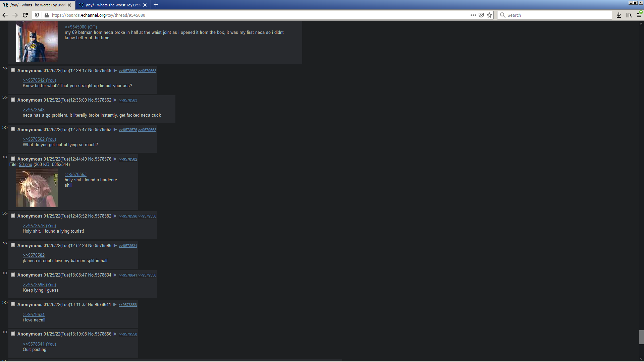Follow the >>9545080 (OP) quote link

80,27
